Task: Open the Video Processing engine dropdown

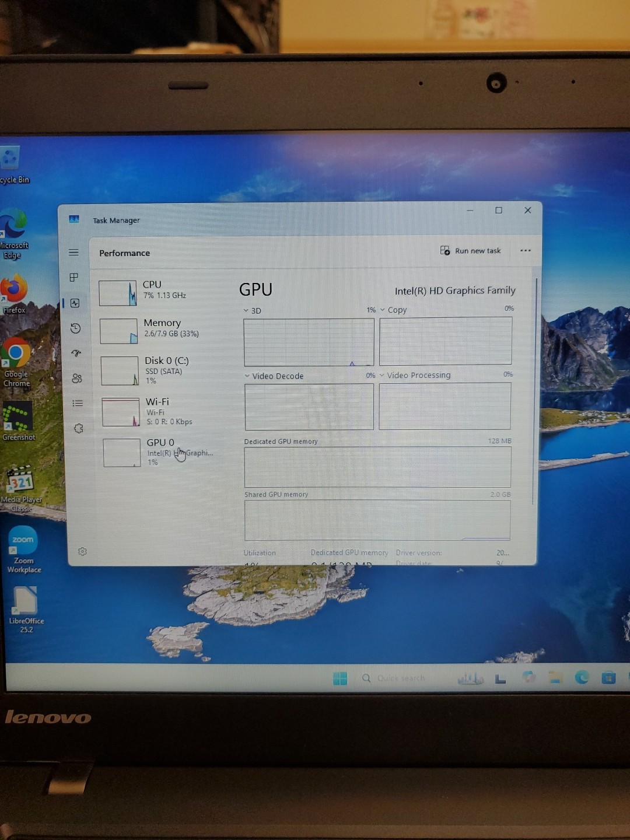Action: pyautogui.click(x=415, y=375)
